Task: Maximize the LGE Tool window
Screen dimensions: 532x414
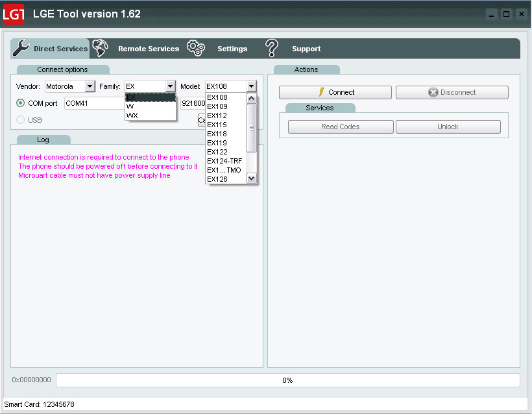Action: click(506, 14)
